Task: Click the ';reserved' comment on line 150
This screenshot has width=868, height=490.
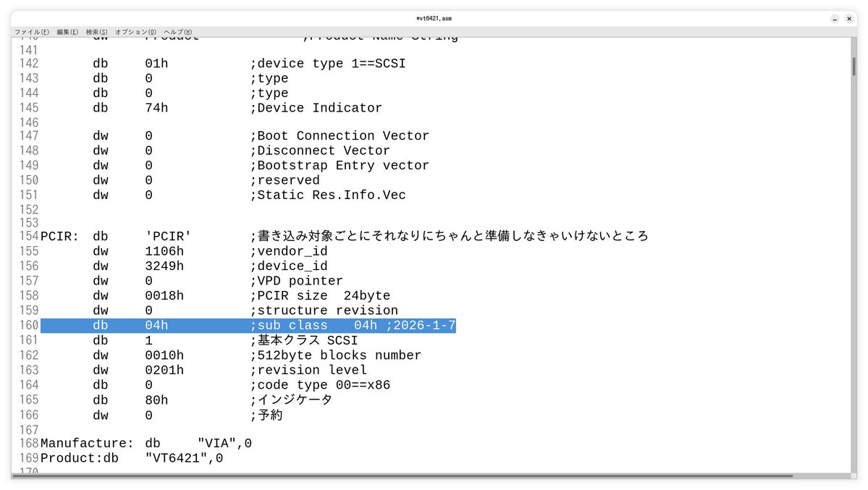Action: coord(285,180)
